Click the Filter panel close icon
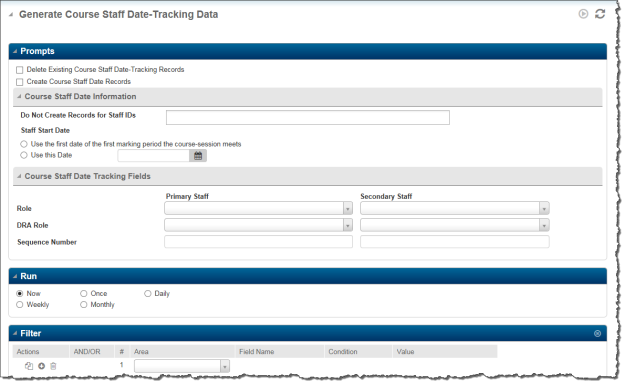This screenshot has width=624, height=383. pyautogui.click(x=597, y=334)
